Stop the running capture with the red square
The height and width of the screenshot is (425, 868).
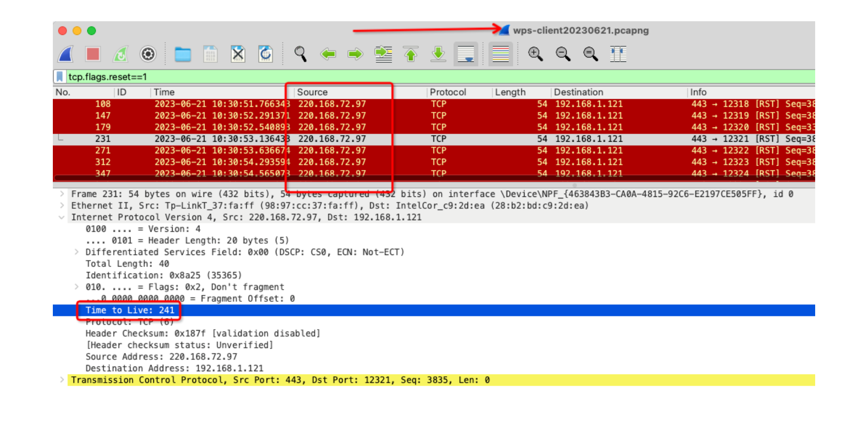pyautogui.click(x=93, y=54)
